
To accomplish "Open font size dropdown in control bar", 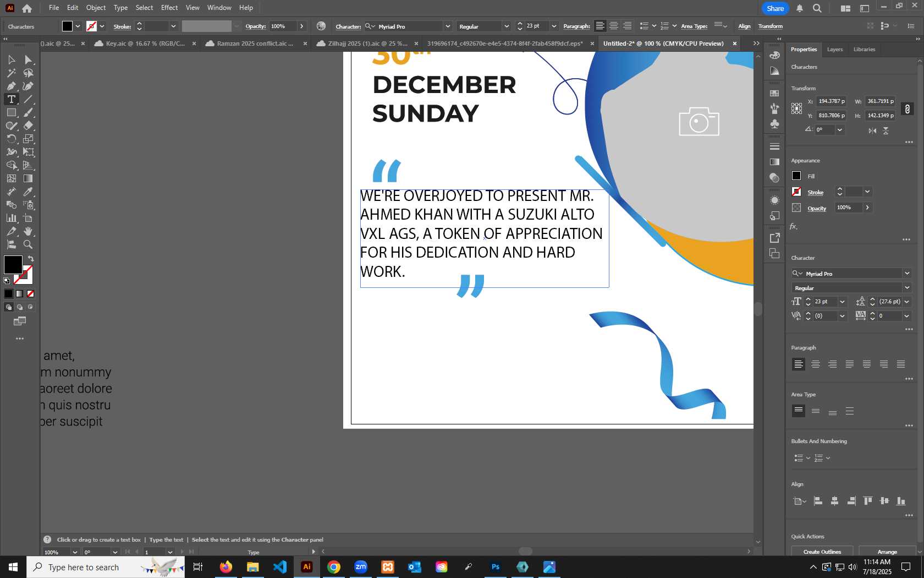I will [554, 26].
